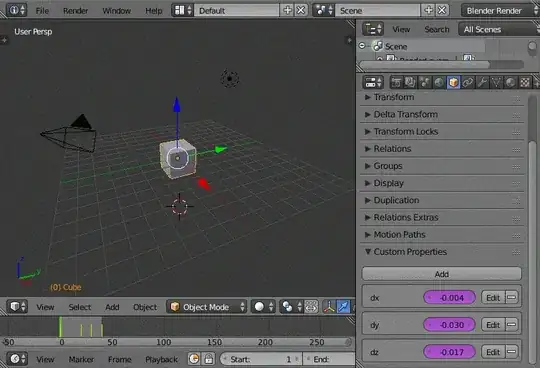
Task: Open the 3D view Select menu
Action: tap(80, 307)
